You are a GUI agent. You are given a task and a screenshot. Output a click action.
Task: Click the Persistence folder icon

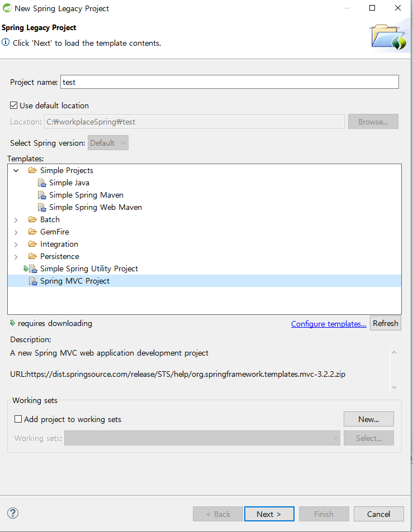tap(32, 256)
